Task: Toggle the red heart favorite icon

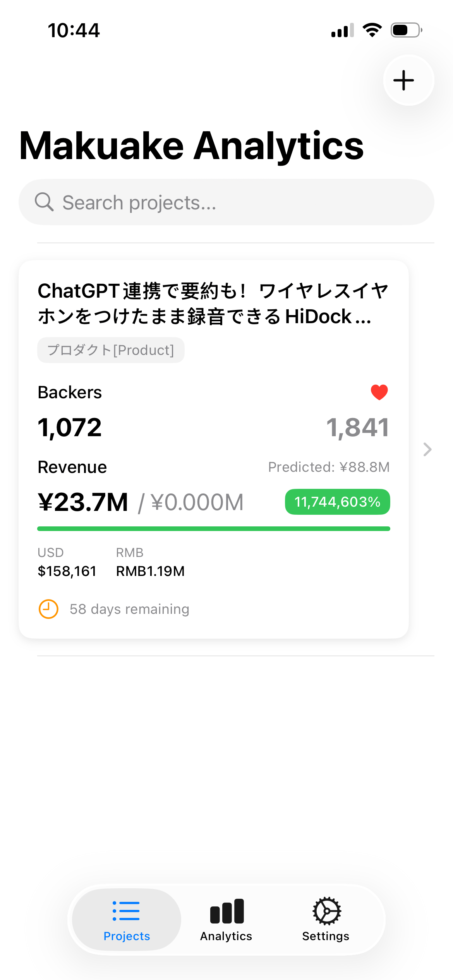Action: [x=379, y=392]
